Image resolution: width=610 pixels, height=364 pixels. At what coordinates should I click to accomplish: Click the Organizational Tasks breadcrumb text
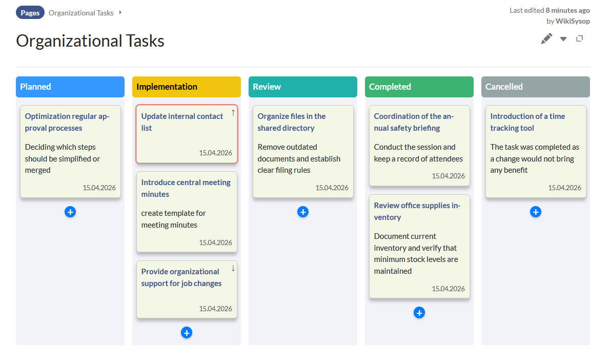coord(81,13)
